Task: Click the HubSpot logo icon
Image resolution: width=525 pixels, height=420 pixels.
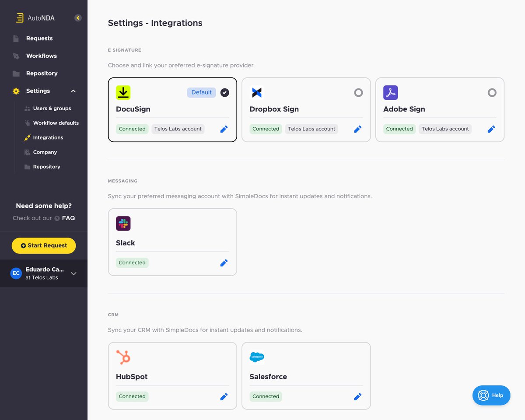Action: point(123,357)
